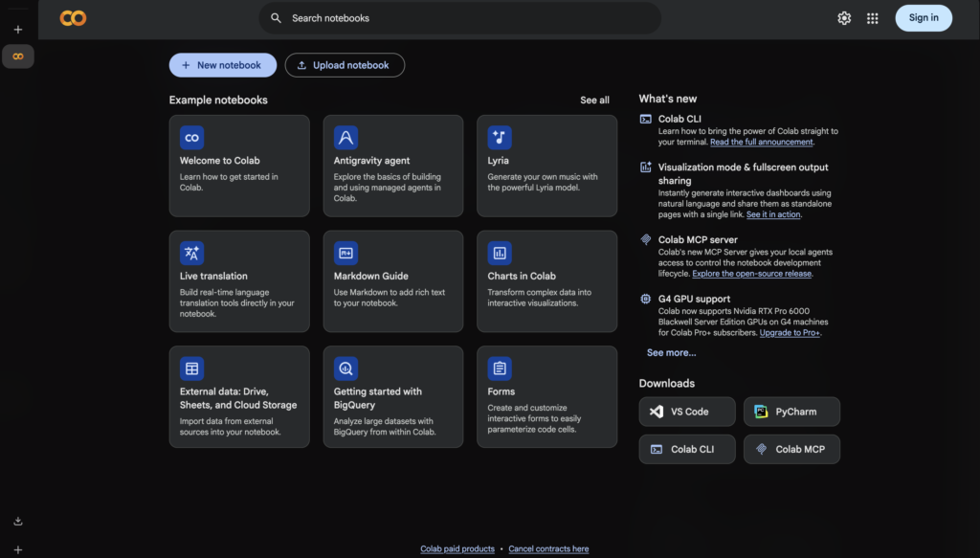Click the Sign in button
Screen dimensions: 980x558
tap(924, 18)
